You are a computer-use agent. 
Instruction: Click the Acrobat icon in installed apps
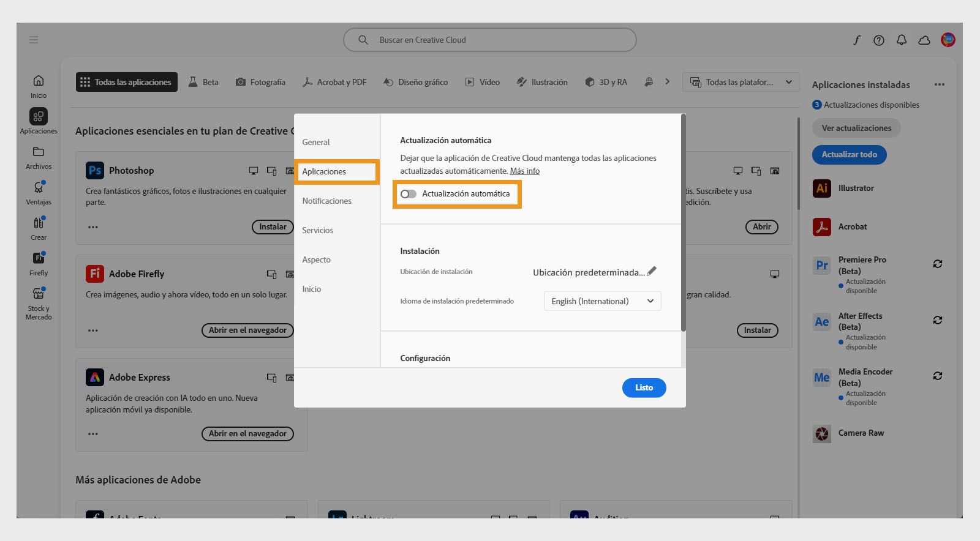point(822,226)
